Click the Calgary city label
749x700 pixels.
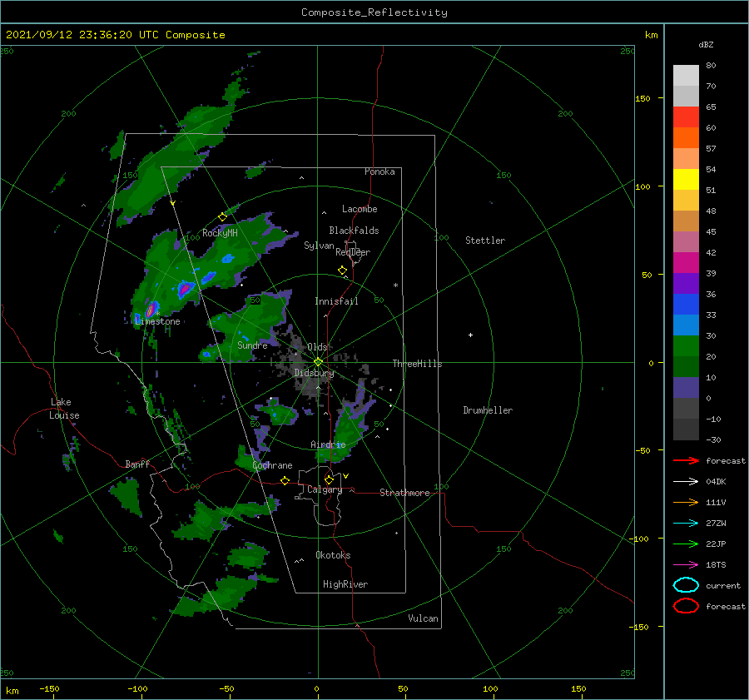pos(325,489)
